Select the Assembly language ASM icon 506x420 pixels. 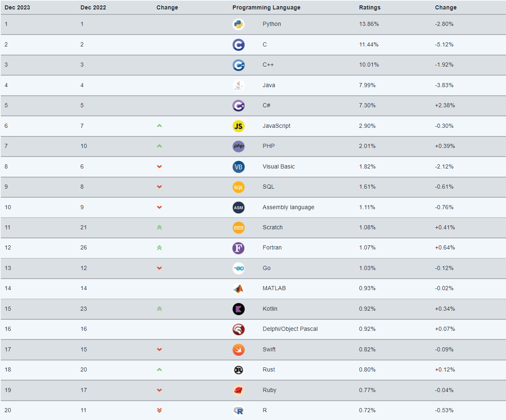(x=239, y=208)
